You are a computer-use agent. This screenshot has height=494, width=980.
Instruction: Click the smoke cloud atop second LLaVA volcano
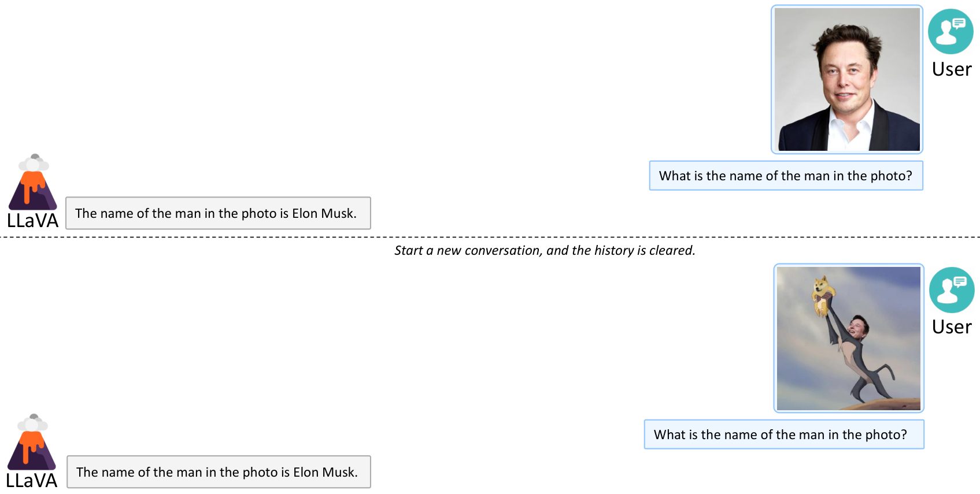[x=32, y=423]
